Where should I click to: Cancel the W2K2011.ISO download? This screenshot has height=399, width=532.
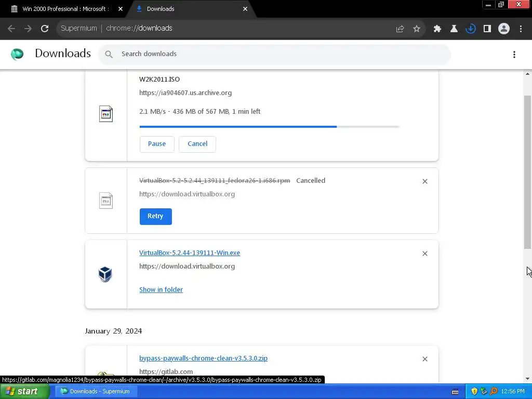197,144
